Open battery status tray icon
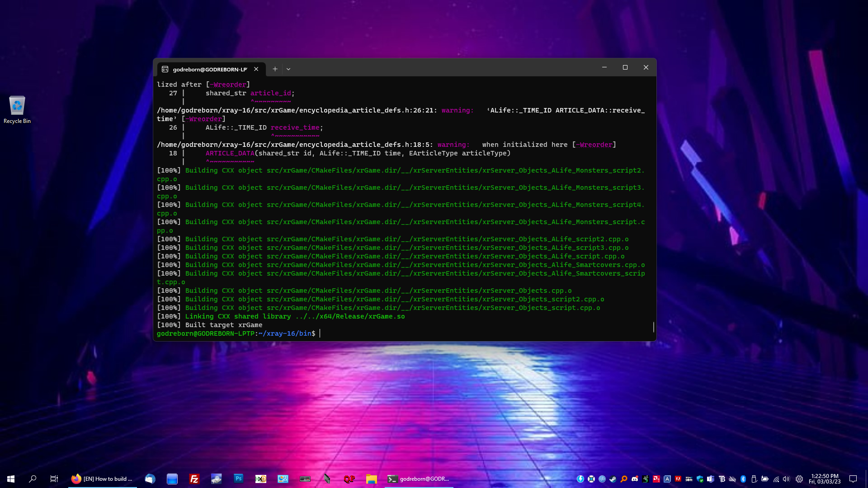The height and width of the screenshot is (488, 868). click(765, 479)
